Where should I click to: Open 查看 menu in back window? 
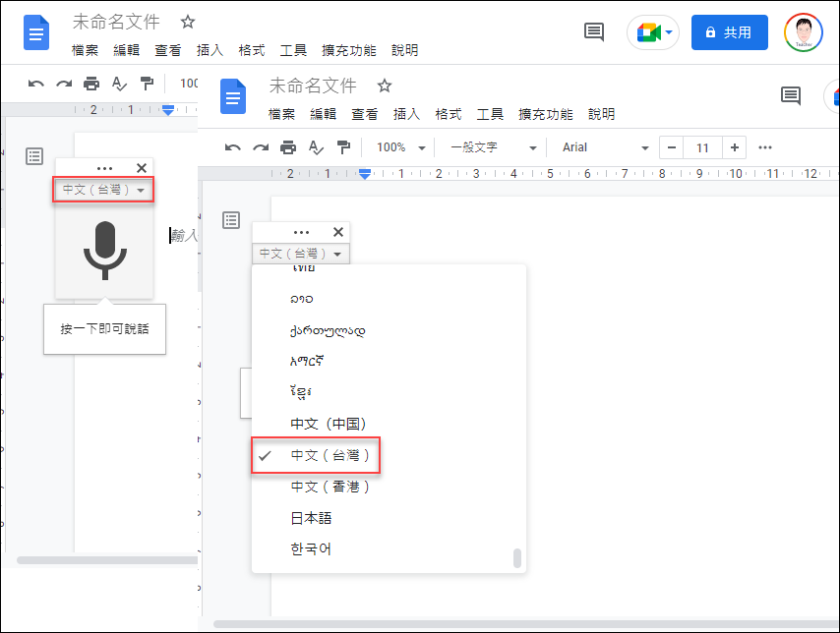167,50
